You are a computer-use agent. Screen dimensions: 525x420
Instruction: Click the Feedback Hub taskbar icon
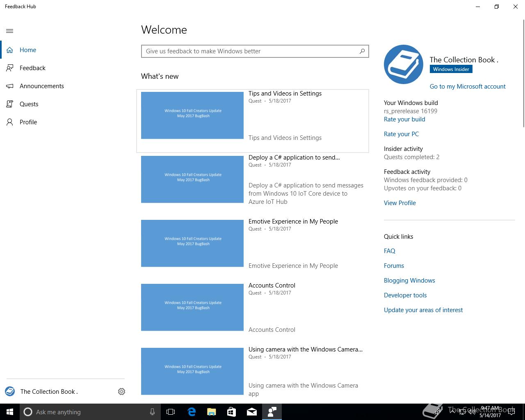pyautogui.click(x=272, y=412)
